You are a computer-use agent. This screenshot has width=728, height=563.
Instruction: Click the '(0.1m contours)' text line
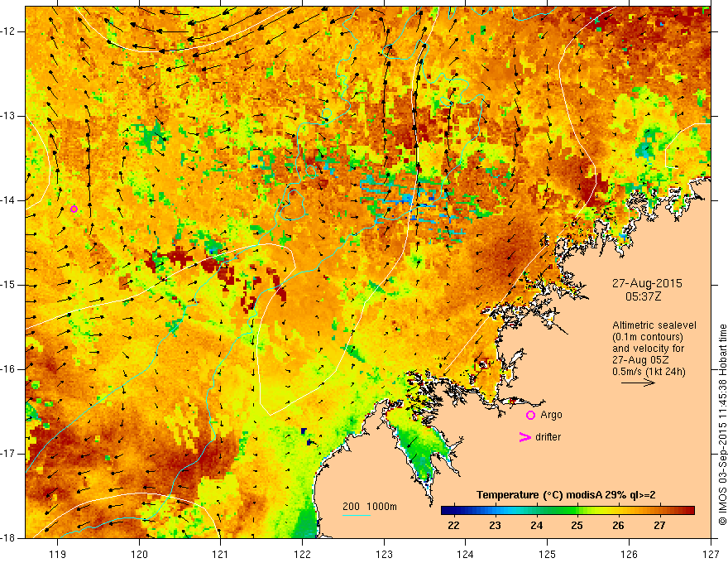tap(647, 337)
